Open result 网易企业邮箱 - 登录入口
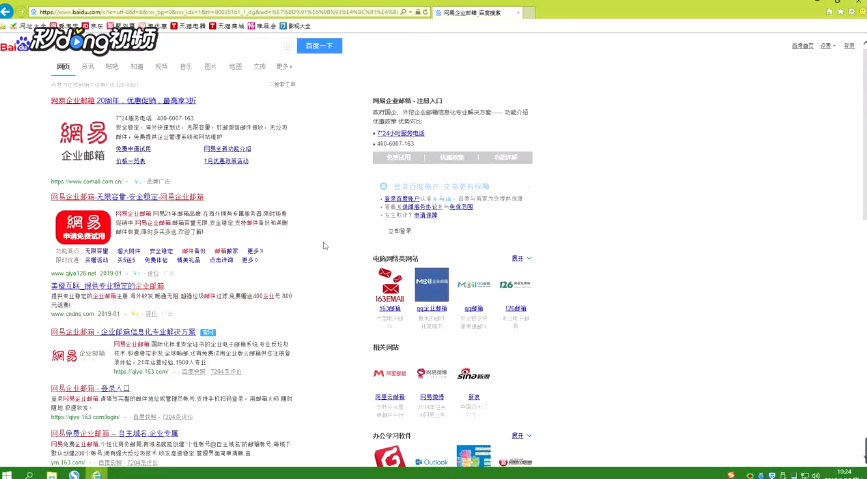The height and width of the screenshot is (479, 867). [x=90, y=388]
